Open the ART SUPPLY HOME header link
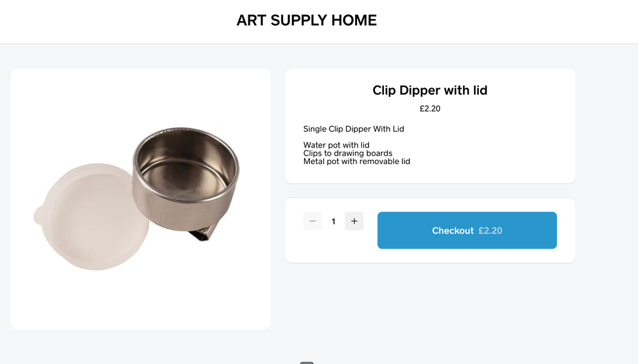This screenshot has width=638, height=364. (307, 20)
